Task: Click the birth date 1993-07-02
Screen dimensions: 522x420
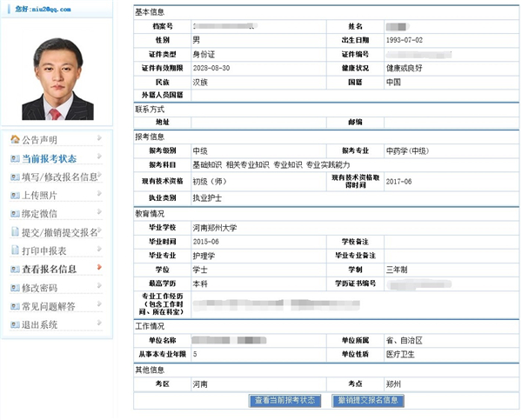Action: [x=405, y=40]
